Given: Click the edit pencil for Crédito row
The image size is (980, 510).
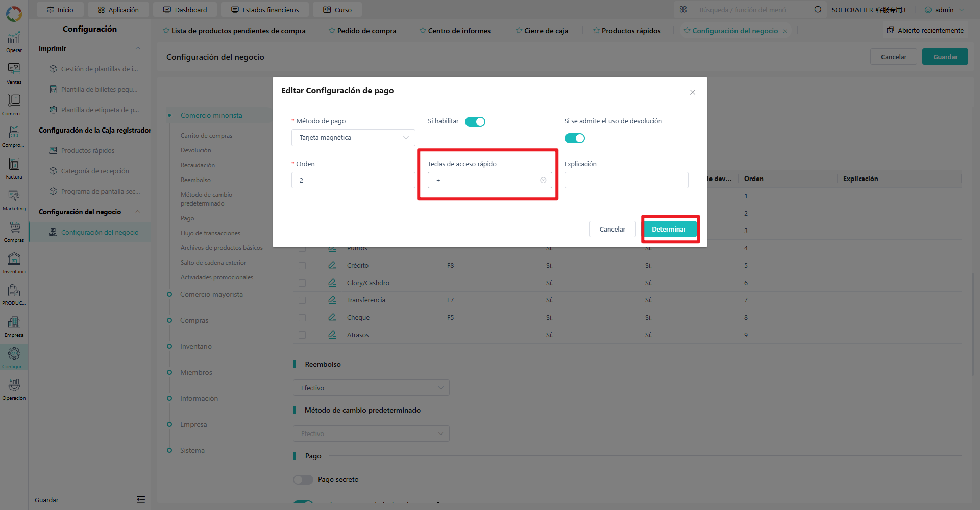Looking at the screenshot, I should tap(332, 265).
